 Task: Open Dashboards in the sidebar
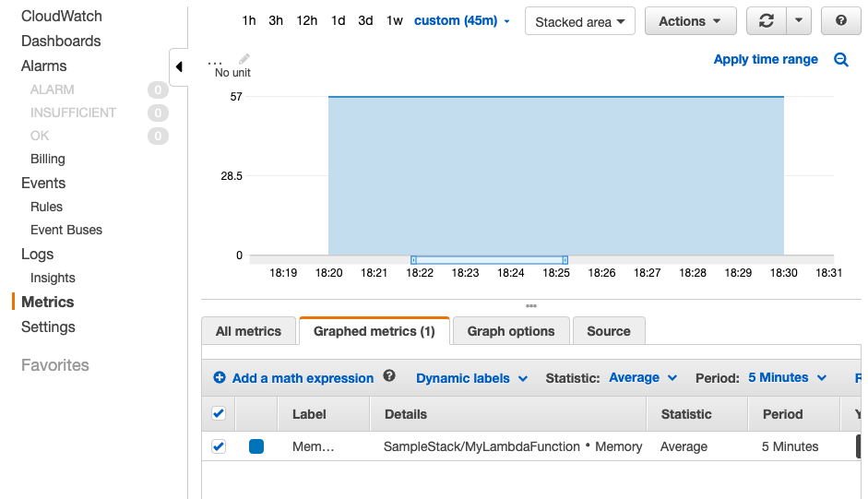coord(61,41)
